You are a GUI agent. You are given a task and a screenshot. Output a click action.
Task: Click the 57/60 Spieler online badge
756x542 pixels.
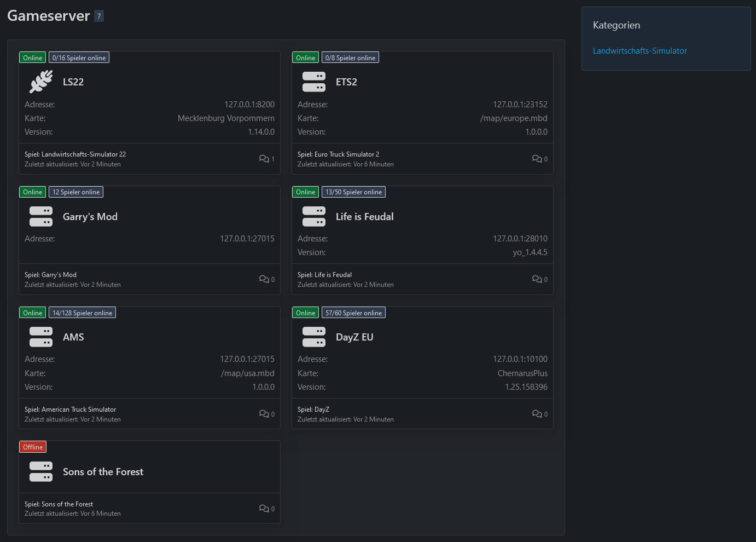coord(353,313)
